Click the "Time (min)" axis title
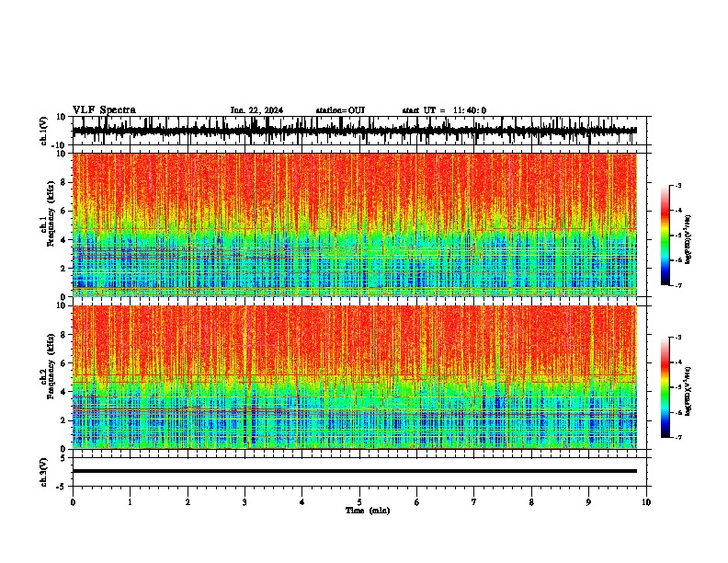The width and height of the screenshot is (728, 563). click(x=368, y=511)
